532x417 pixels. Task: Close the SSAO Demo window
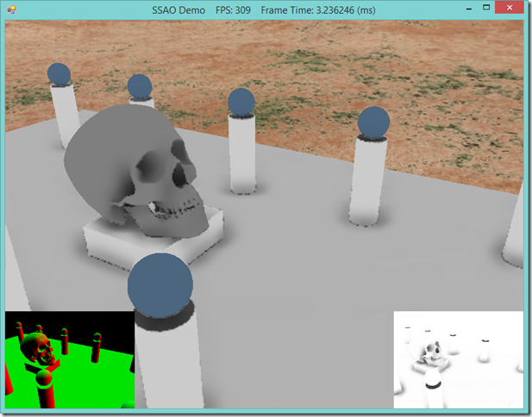pyautogui.click(x=510, y=8)
